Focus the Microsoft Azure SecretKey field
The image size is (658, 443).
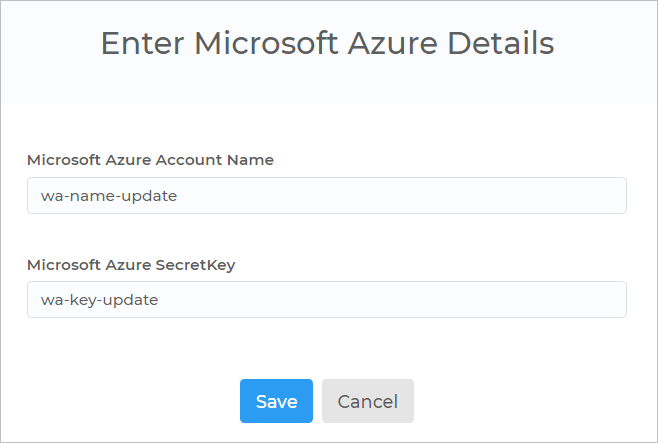pyautogui.click(x=327, y=300)
